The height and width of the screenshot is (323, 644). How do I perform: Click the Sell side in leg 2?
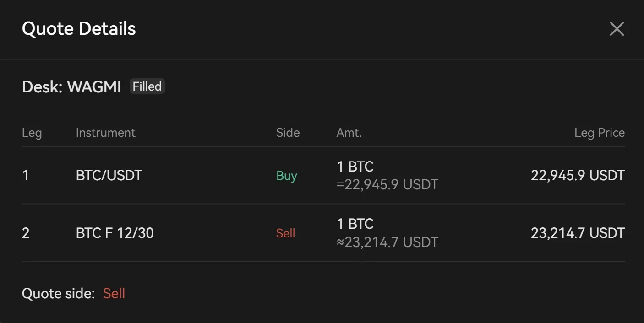[x=285, y=233]
